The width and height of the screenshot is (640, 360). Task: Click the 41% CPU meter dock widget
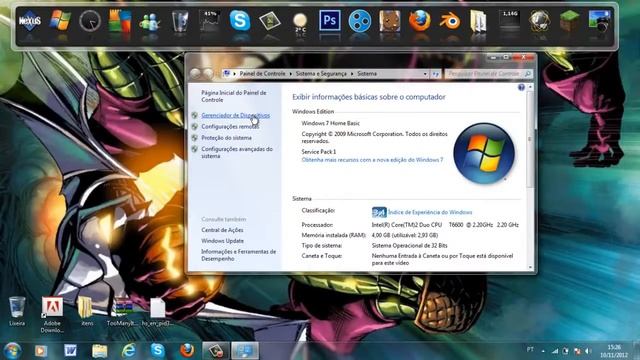[x=210, y=21]
